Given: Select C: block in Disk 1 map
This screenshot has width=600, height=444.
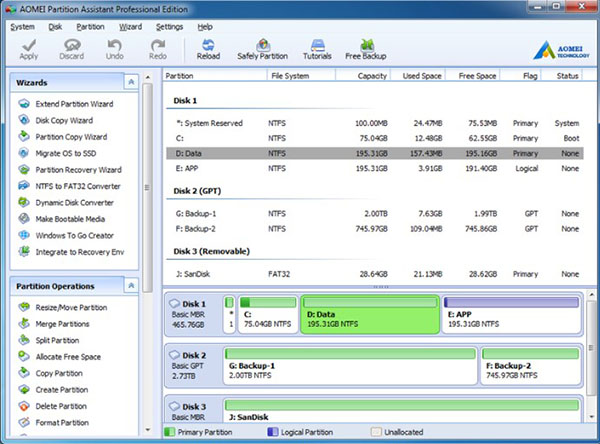Looking at the screenshot, I should 267,314.
